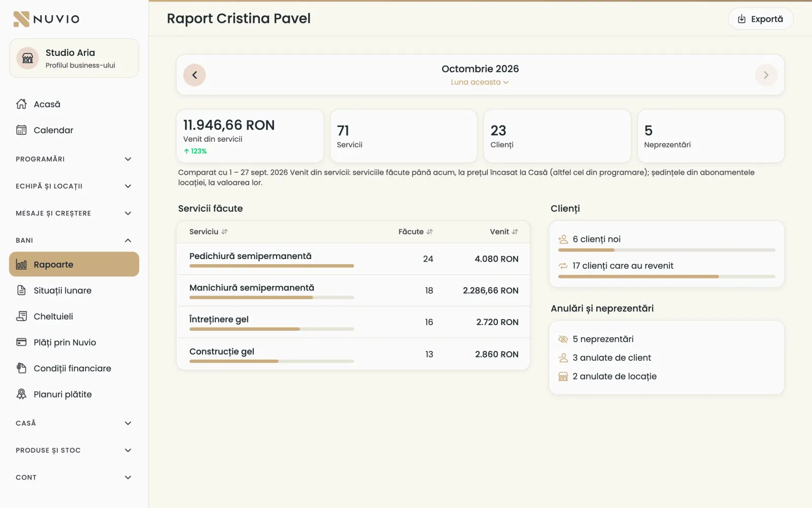The width and height of the screenshot is (812, 508).
Task: Click the Nuvio logo icon
Action: [21, 19]
